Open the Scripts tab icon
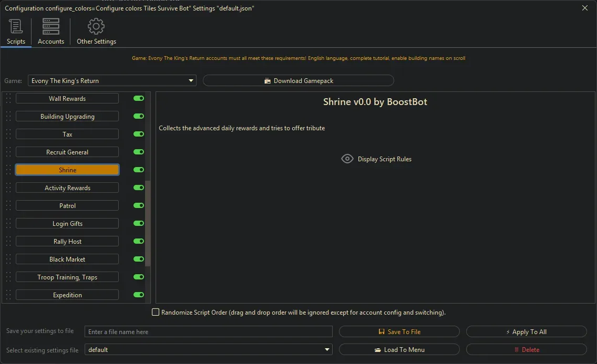Viewport: 597px width, 364px height. tap(16, 26)
